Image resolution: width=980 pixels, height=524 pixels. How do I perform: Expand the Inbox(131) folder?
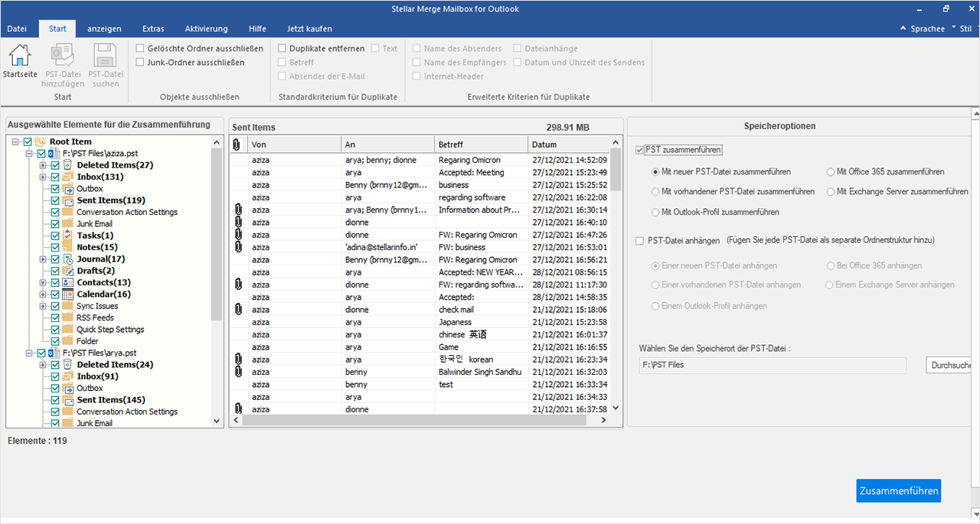click(x=43, y=177)
